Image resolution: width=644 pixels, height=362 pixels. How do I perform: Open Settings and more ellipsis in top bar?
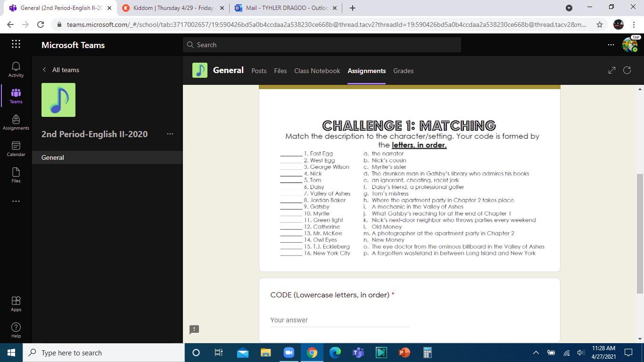611,45
